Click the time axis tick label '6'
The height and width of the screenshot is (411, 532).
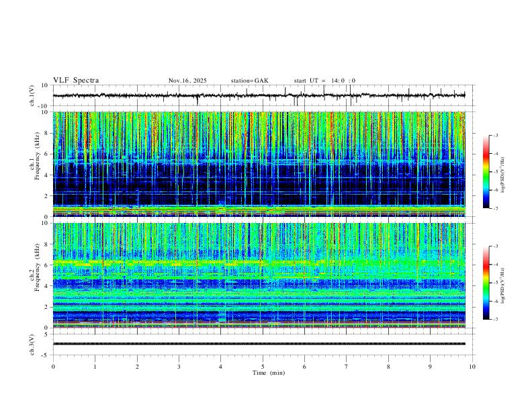[304, 367]
